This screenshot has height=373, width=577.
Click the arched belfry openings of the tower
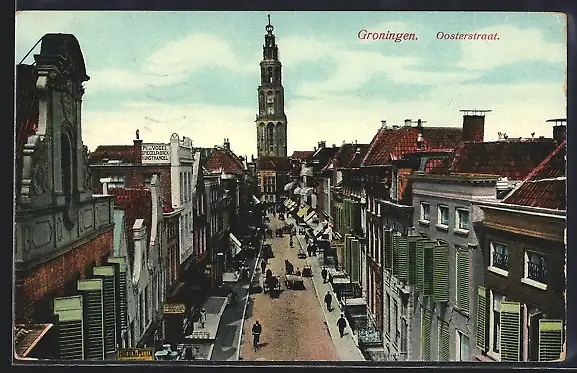pos(271,138)
